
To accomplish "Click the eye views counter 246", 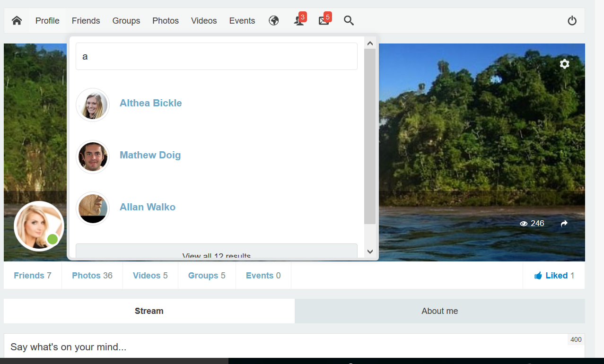I will (x=532, y=224).
